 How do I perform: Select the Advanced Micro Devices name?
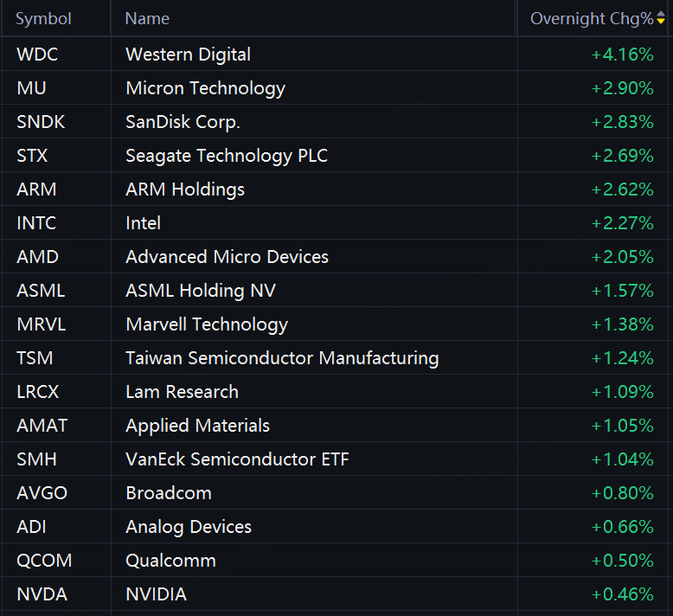point(227,257)
